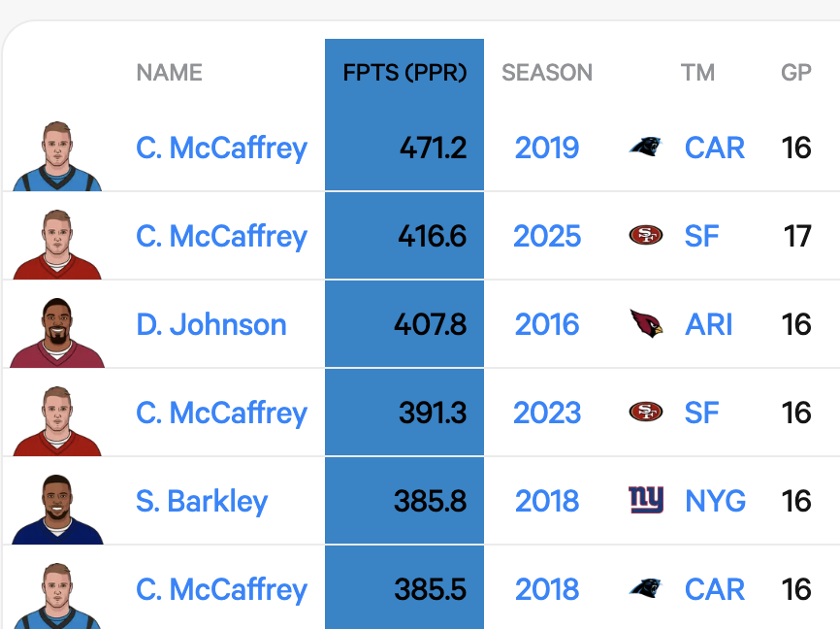Image resolution: width=840 pixels, height=629 pixels.
Task: Select the 2025 season link
Action: click(x=547, y=236)
